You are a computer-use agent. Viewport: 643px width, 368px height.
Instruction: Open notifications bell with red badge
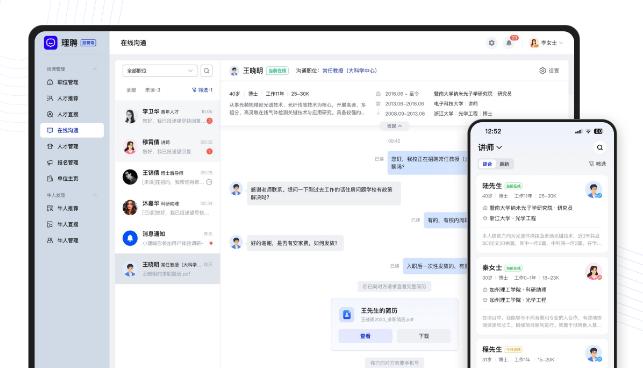[509, 42]
